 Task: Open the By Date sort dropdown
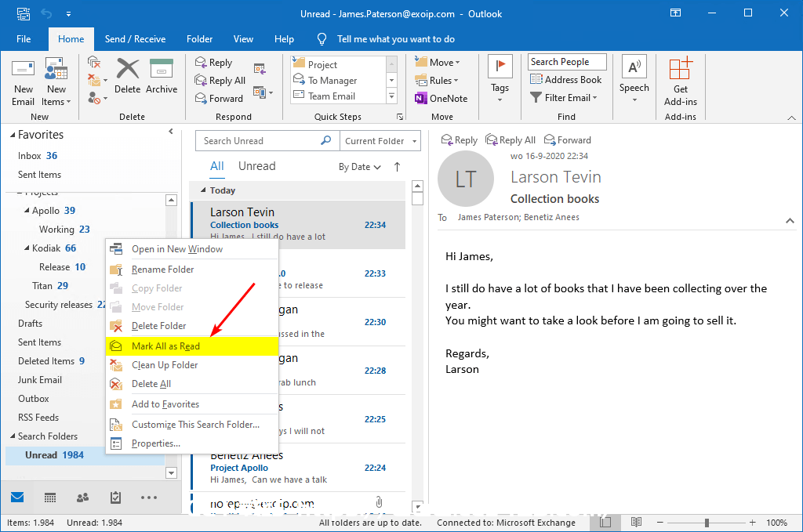click(x=359, y=167)
